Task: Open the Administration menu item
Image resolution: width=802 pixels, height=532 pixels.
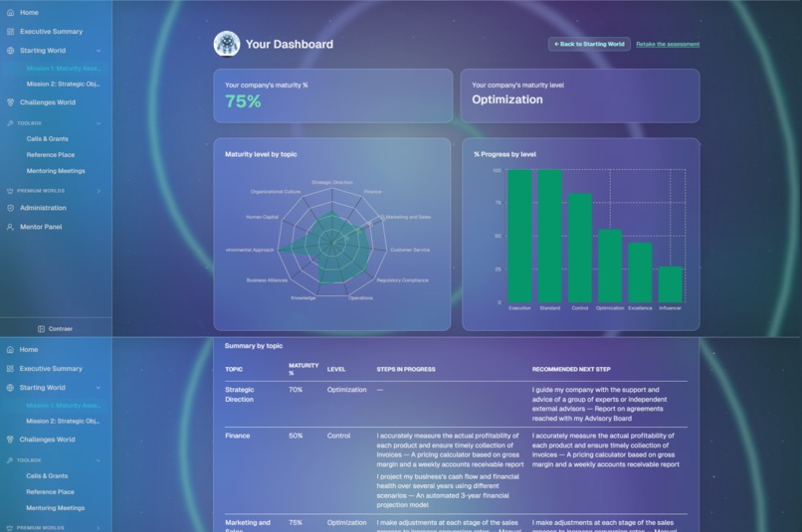Action: pos(43,208)
